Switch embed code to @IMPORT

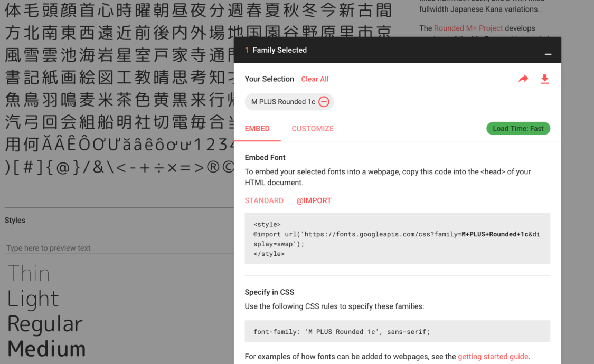[x=314, y=200]
